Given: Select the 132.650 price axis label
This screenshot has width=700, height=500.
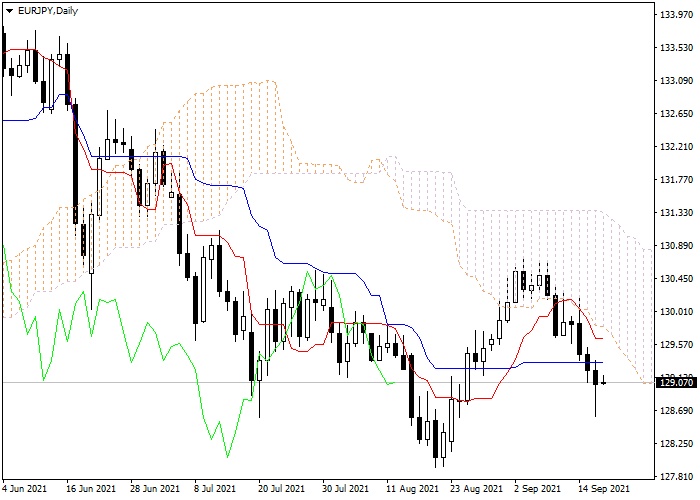Looking at the screenshot, I should pyautogui.click(x=676, y=114).
